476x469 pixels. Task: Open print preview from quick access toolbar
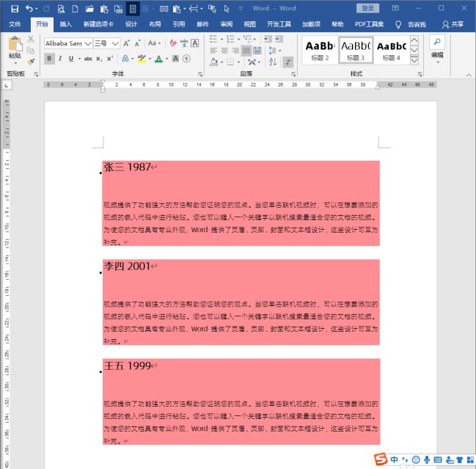pyautogui.click(x=61, y=9)
